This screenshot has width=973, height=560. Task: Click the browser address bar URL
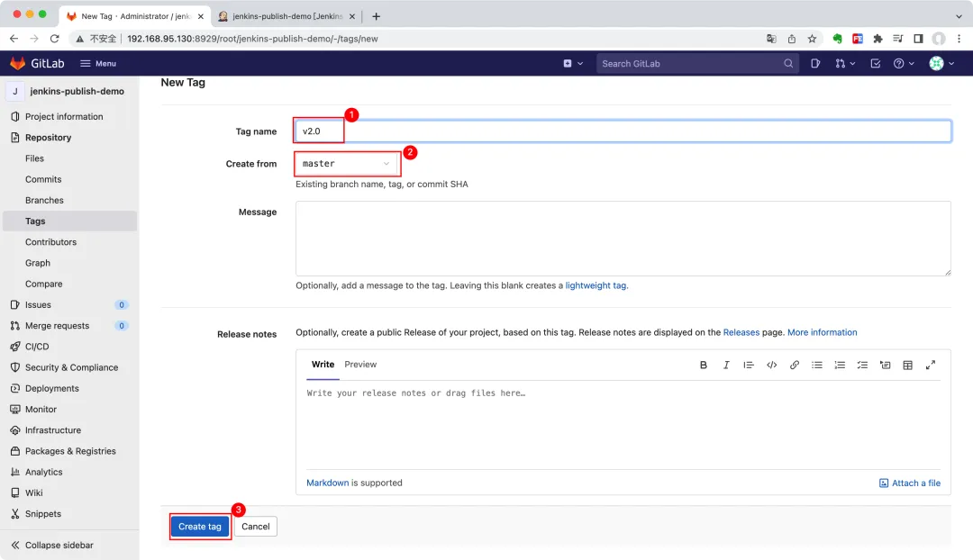[x=252, y=39]
